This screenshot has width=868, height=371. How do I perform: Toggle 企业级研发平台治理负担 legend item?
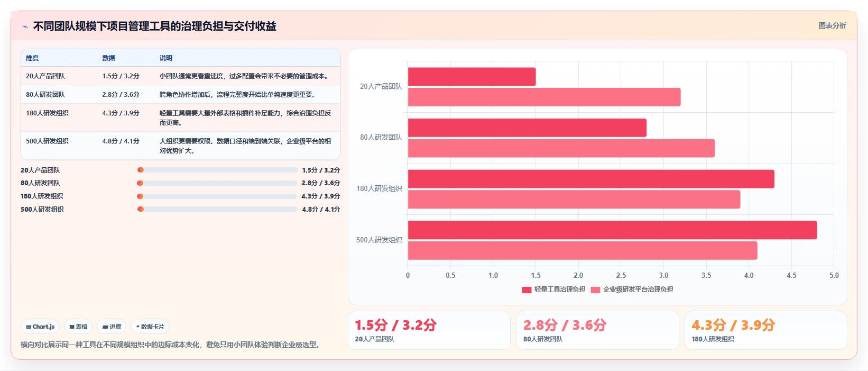632,289
